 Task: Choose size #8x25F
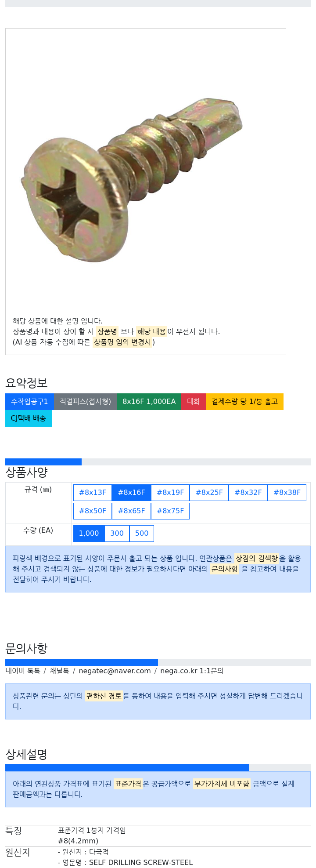pos(209,493)
